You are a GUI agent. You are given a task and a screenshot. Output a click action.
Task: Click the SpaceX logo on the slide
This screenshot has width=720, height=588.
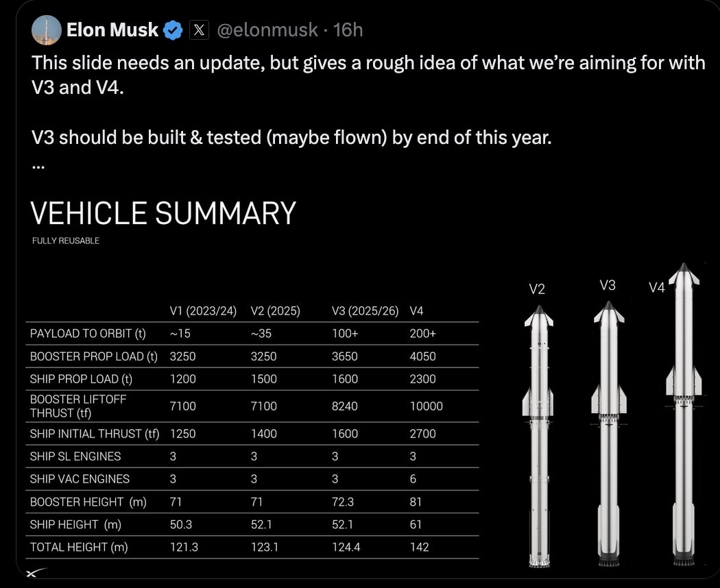[36, 573]
